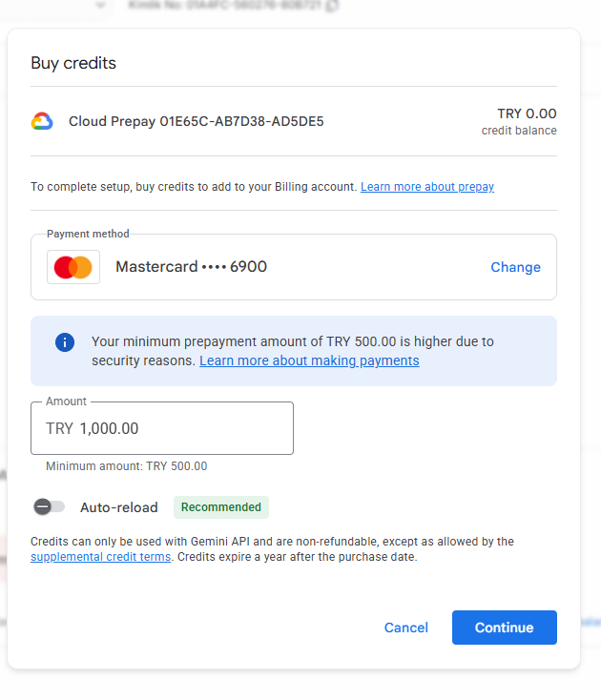This screenshot has height=700, width=601.
Task: Click the blue info icon in the banner
Action: (x=65, y=342)
